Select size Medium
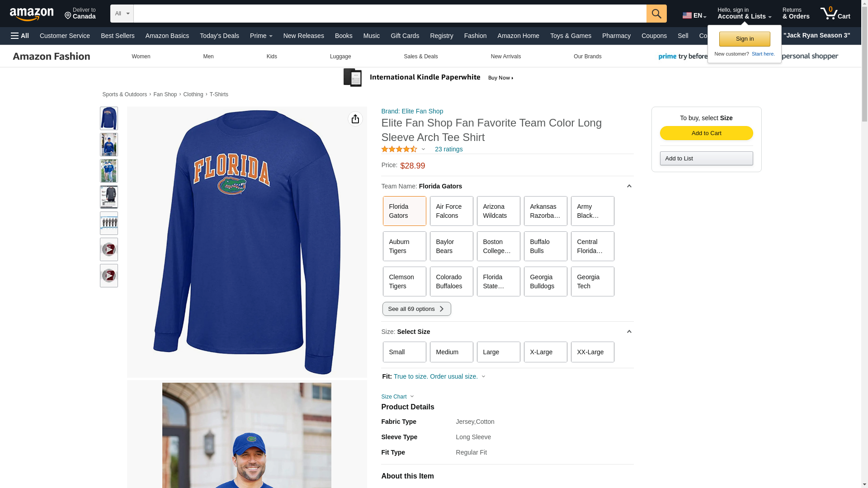 point(451,352)
